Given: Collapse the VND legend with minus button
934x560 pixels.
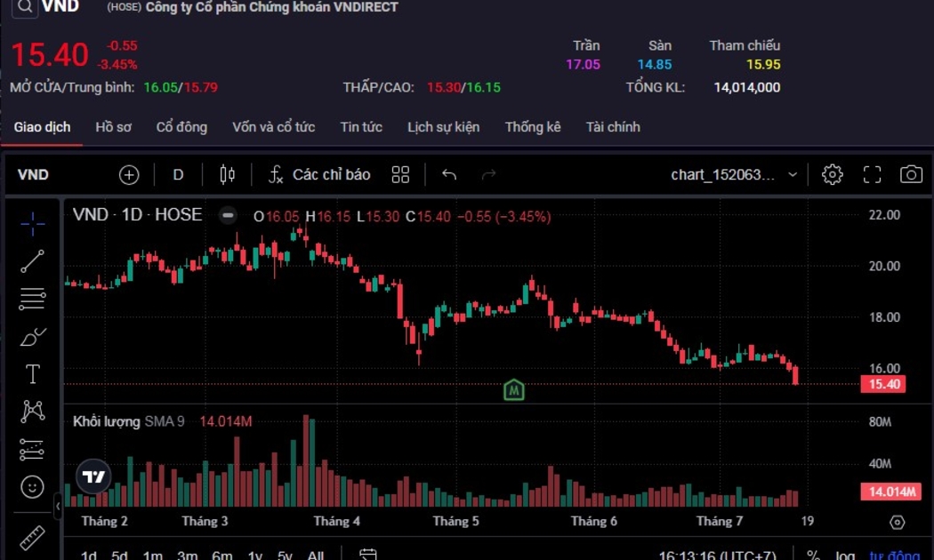Looking at the screenshot, I should (229, 215).
